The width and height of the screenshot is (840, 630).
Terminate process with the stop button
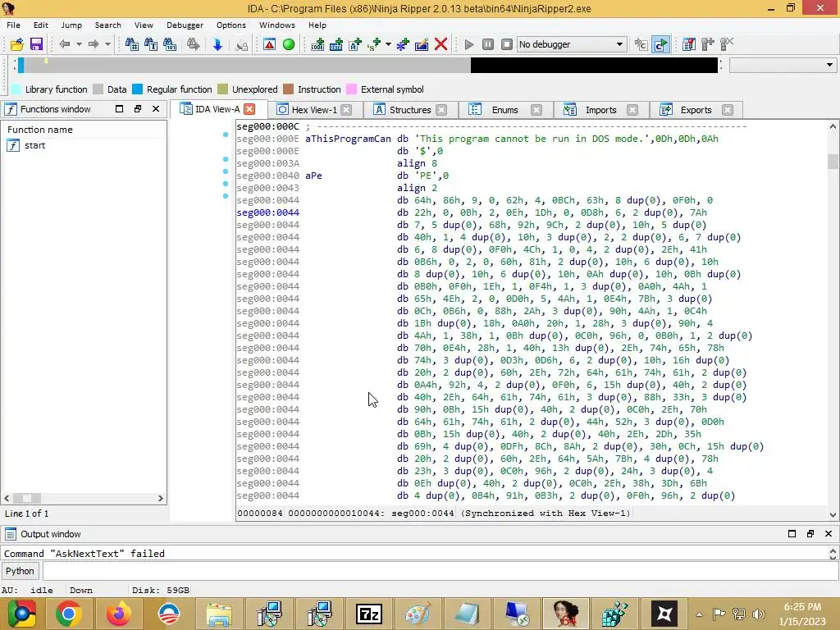coord(507,44)
